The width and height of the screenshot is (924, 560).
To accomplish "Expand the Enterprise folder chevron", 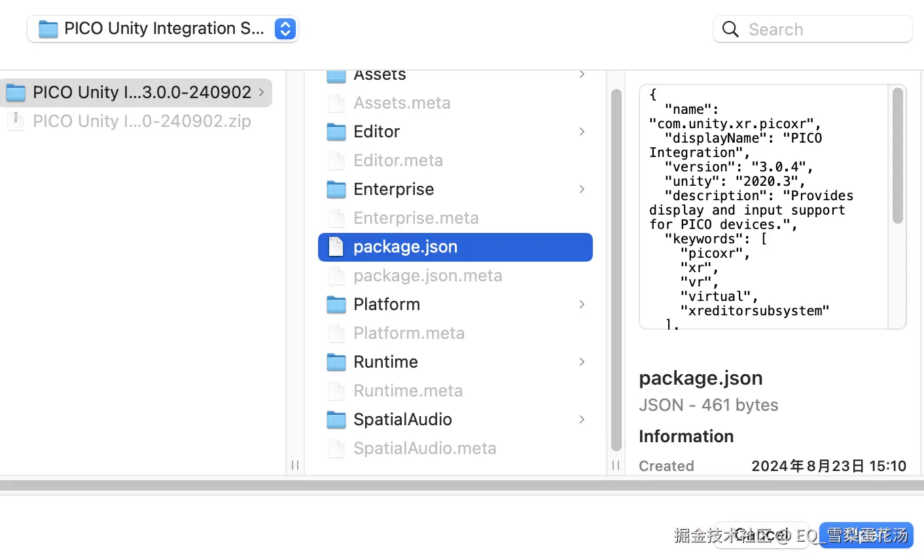I will pos(582,190).
